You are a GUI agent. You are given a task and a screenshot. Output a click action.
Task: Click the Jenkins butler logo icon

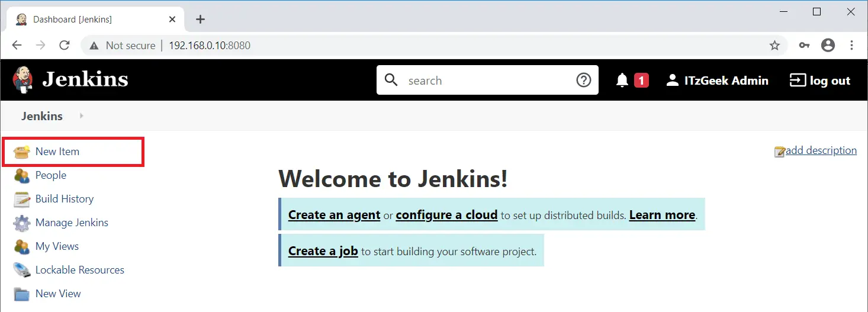coord(22,80)
